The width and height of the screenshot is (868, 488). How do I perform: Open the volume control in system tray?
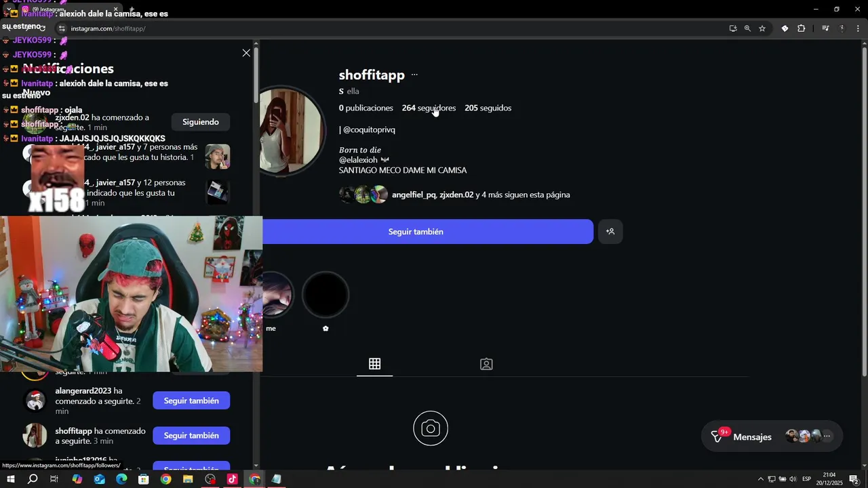793,479
